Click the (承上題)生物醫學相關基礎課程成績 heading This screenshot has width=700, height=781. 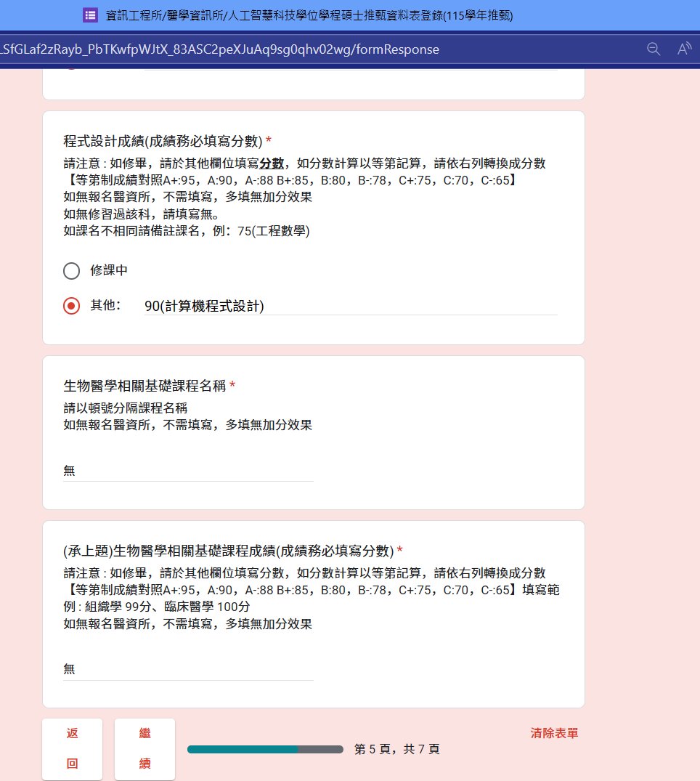[x=229, y=551]
